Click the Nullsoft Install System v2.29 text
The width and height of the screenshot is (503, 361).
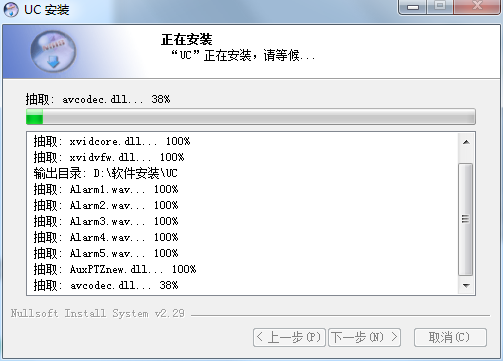click(x=98, y=313)
